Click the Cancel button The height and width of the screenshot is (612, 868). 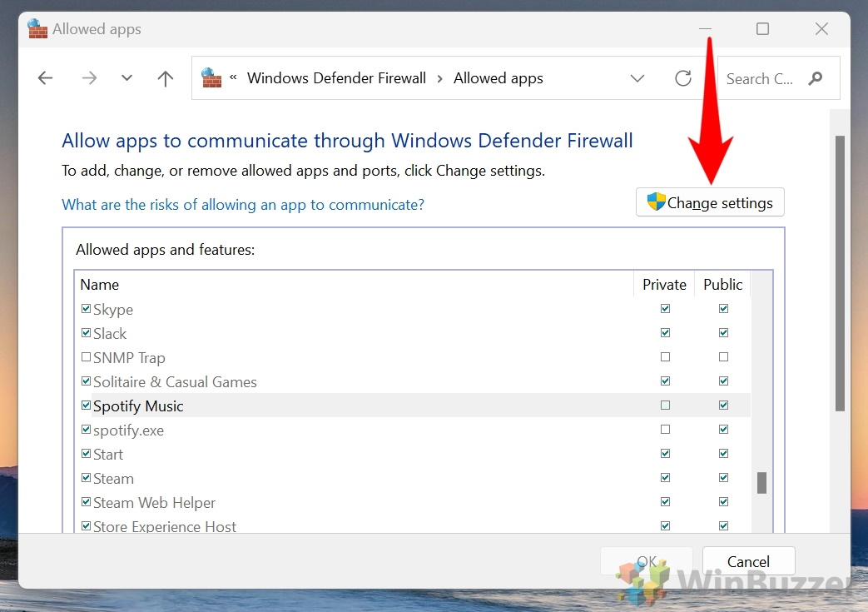[748, 561]
